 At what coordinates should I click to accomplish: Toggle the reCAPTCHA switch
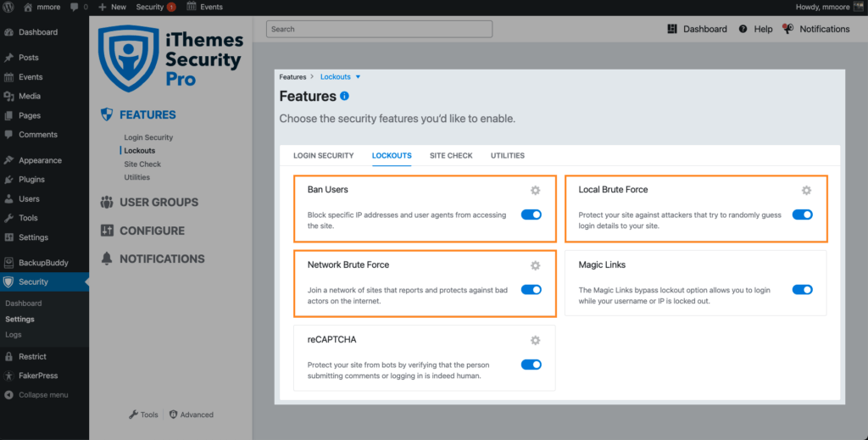[531, 365]
